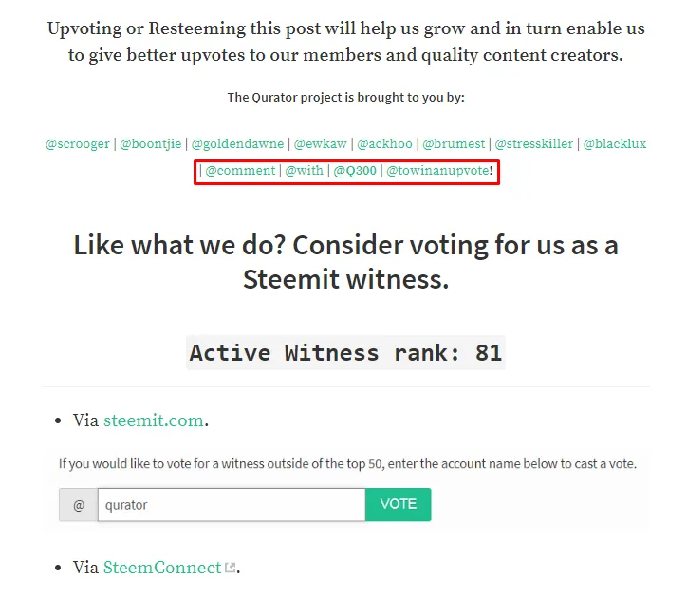Open the @stresskiller profile link

pyautogui.click(x=533, y=143)
